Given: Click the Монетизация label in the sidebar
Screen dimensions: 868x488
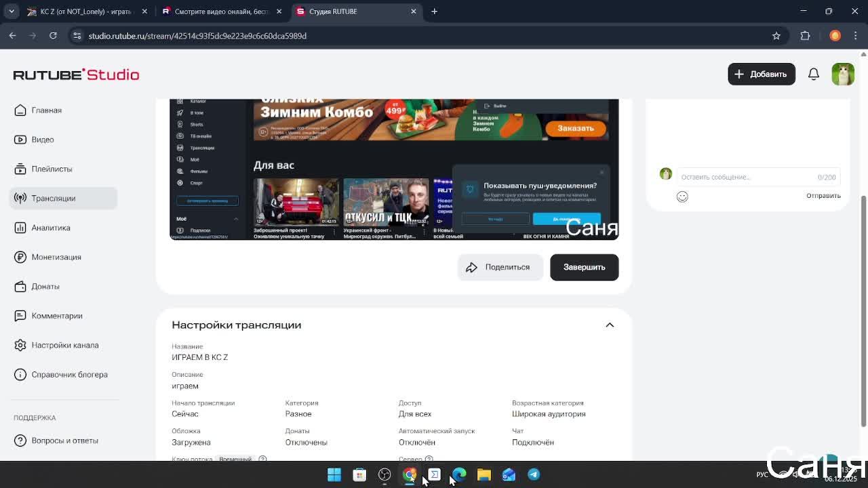Looking at the screenshot, I should 56,257.
